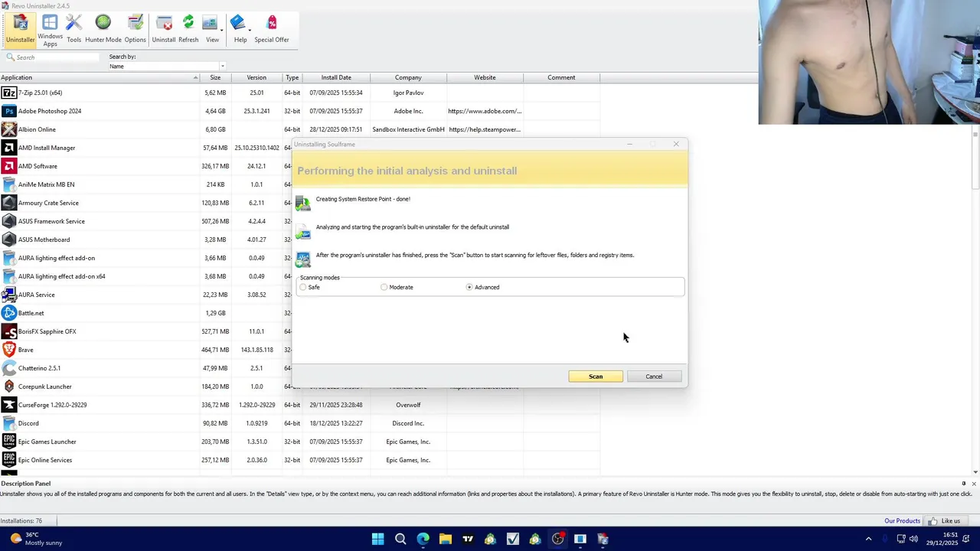Open Windows Apps in toolbar
This screenshot has height=551, width=980.
point(50,31)
